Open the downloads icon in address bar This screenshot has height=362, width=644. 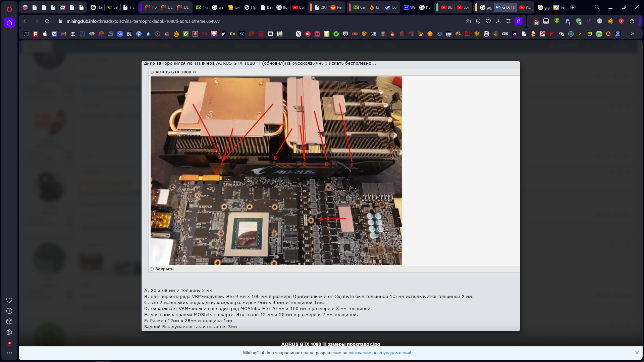coord(498,21)
